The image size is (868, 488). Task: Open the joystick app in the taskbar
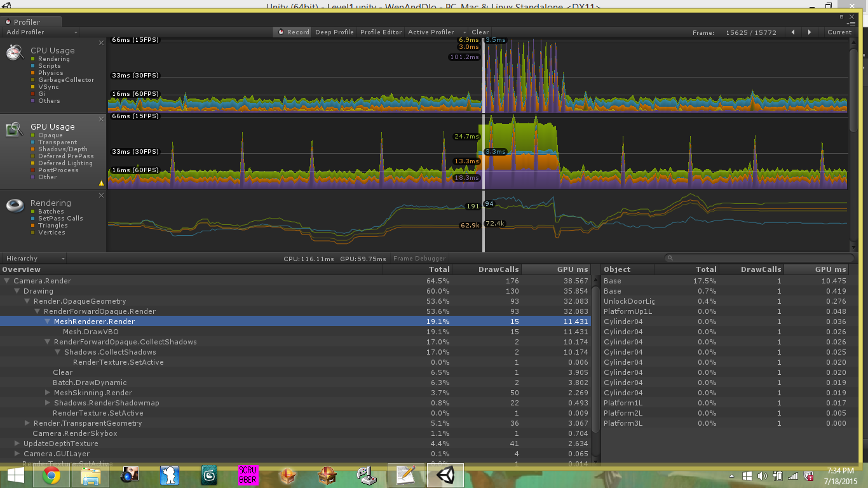pos(367,475)
